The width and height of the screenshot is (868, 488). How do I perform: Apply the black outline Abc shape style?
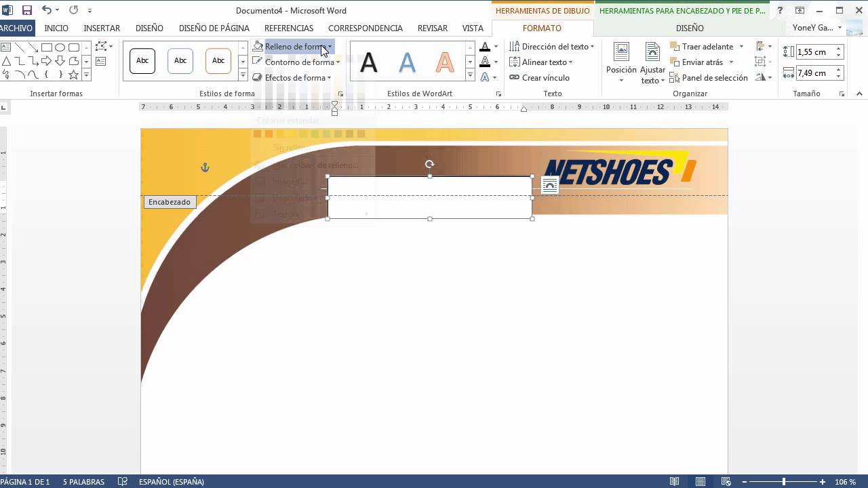142,61
